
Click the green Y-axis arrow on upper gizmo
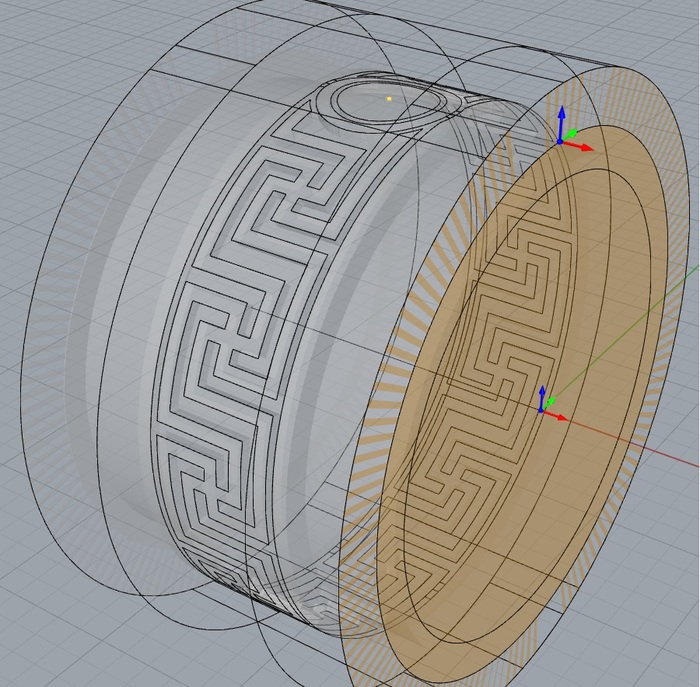click(x=572, y=132)
